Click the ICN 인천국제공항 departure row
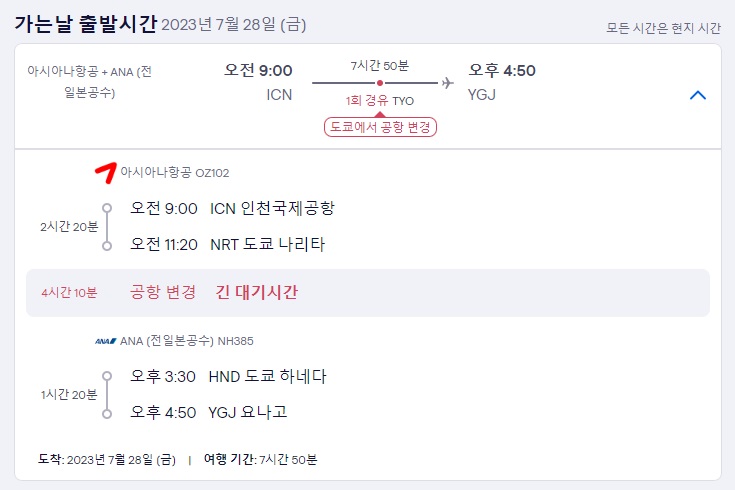735x490 pixels. click(232, 208)
